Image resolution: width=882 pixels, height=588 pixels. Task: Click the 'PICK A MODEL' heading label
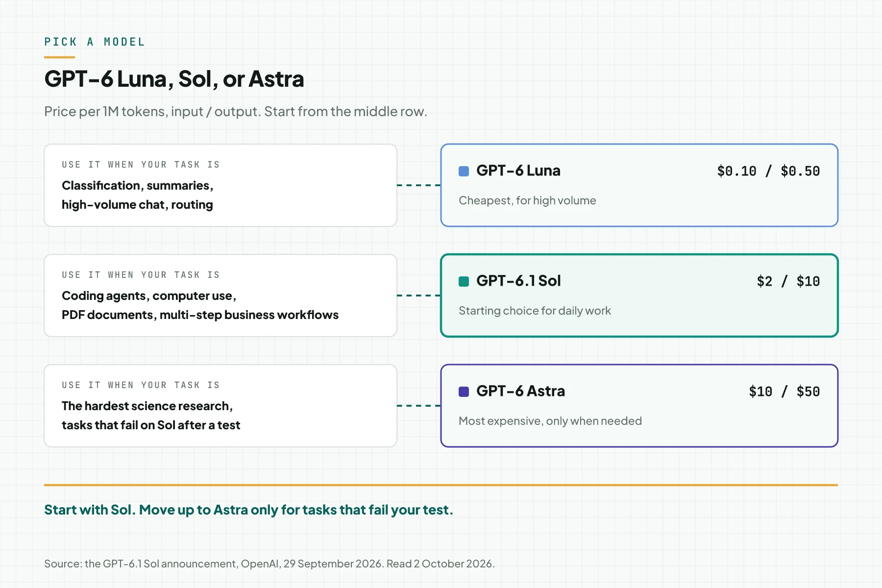coord(95,42)
